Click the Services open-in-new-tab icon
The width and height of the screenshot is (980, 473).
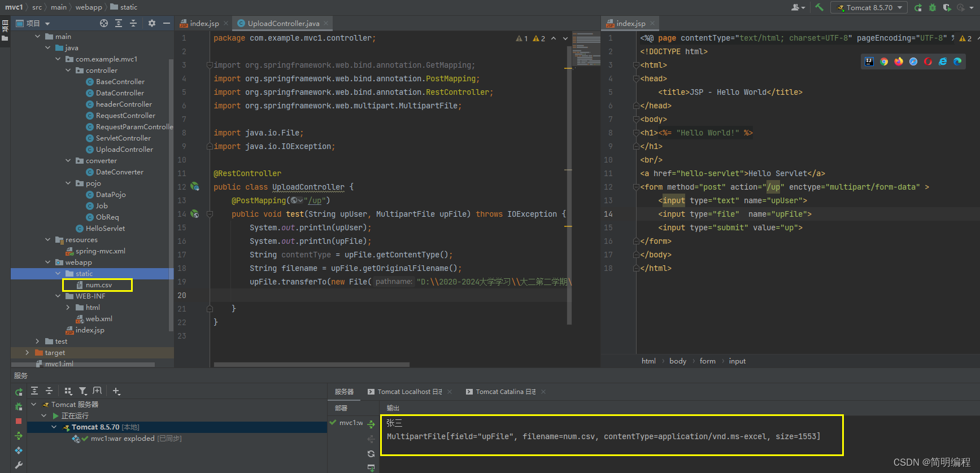click(97, 391)
